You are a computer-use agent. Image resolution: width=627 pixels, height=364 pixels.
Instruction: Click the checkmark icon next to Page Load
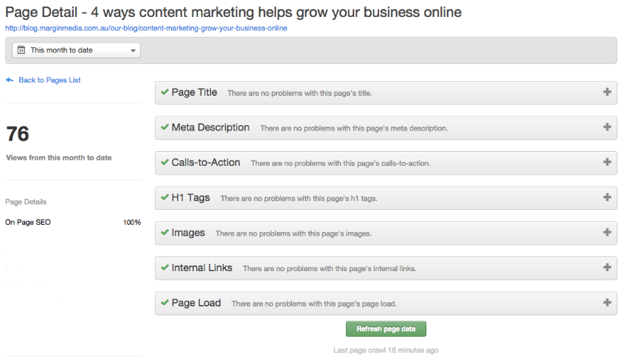[x=164, y=302]
